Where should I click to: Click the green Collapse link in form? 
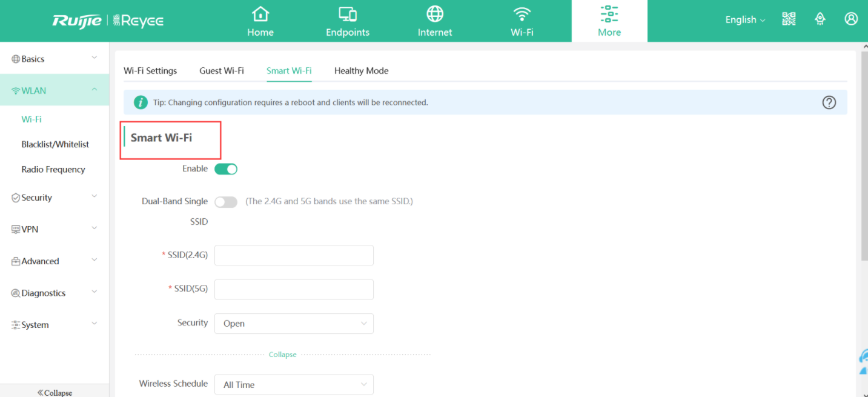pos(282,355)
